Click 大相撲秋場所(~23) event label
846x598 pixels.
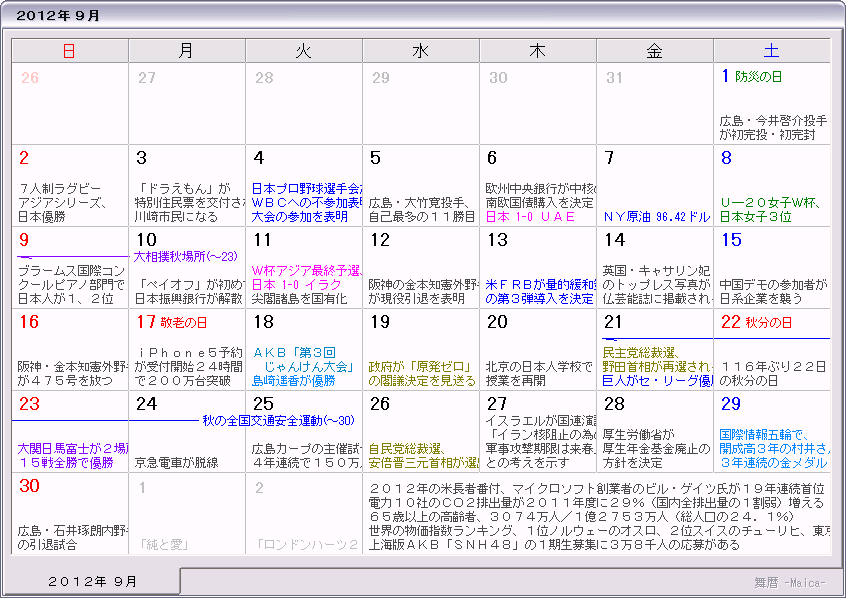[x=186, y=256]
